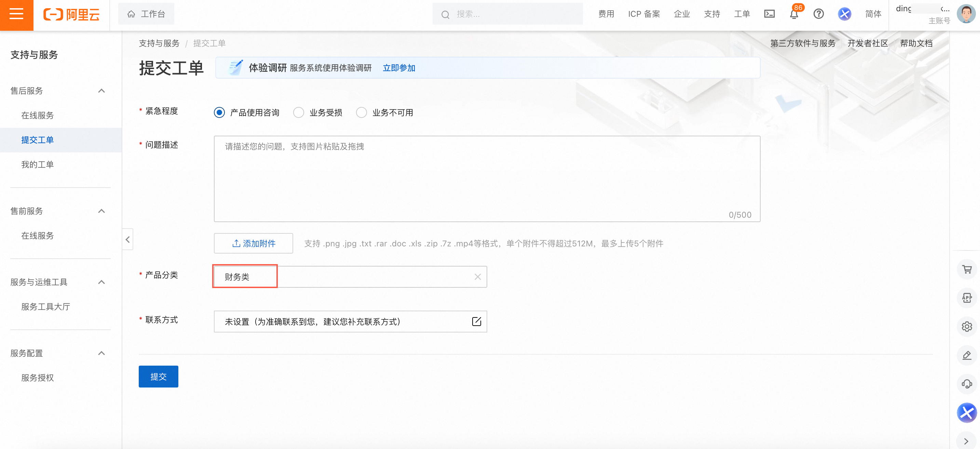Open notifications bell with 86 badge
Image resolution: width=980 pixels, height=449 pixels.
coord(794,14)
